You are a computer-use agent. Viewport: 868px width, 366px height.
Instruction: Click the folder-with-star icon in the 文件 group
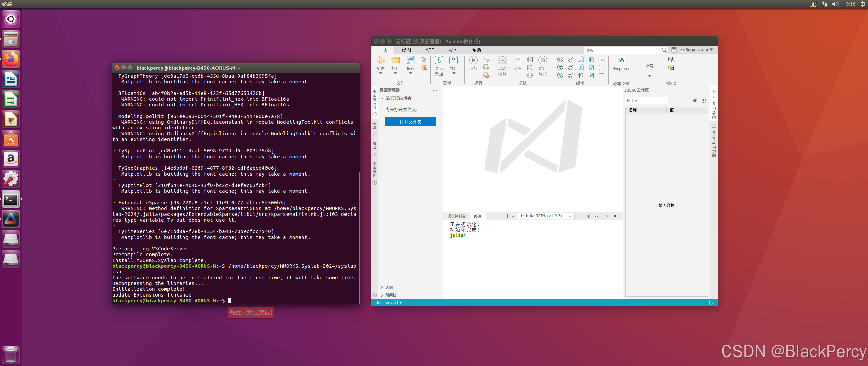point(423,60)
